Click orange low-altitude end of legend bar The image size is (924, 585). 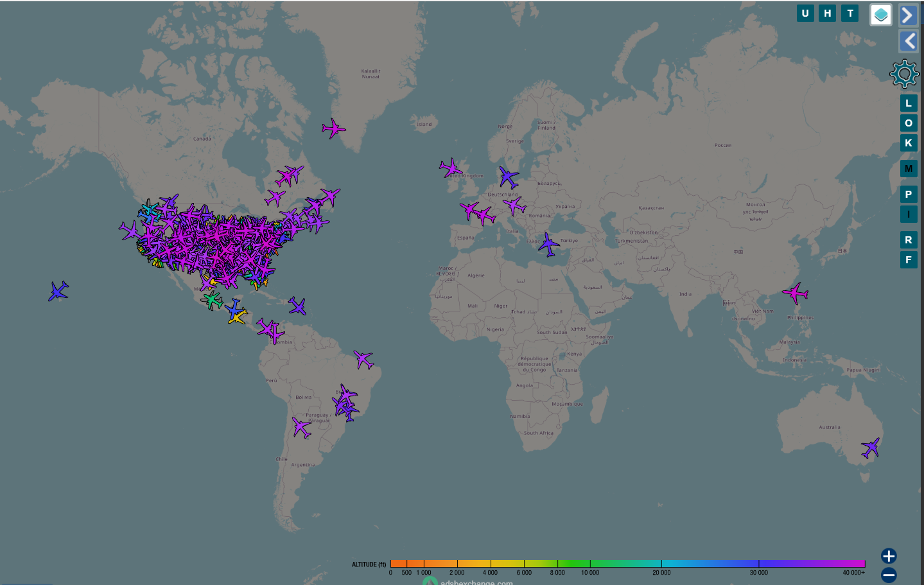398,564
